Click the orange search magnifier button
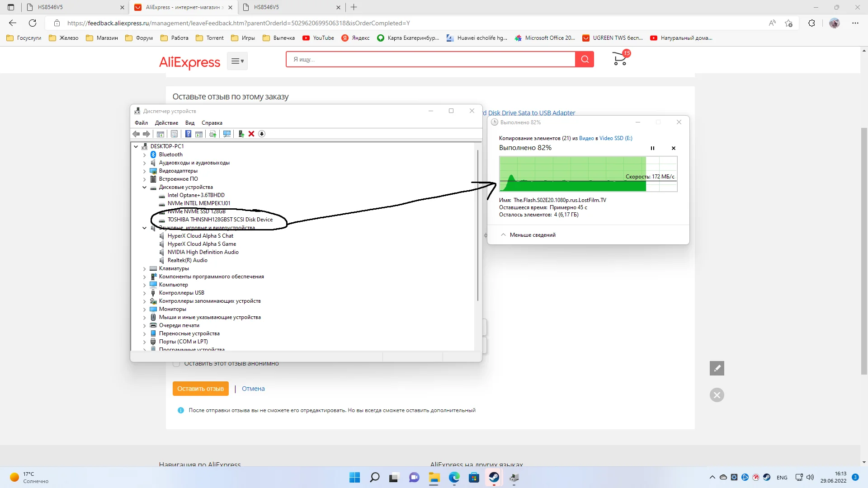The height and width of the screenshot is (488, 868). (x=585, y=59)
